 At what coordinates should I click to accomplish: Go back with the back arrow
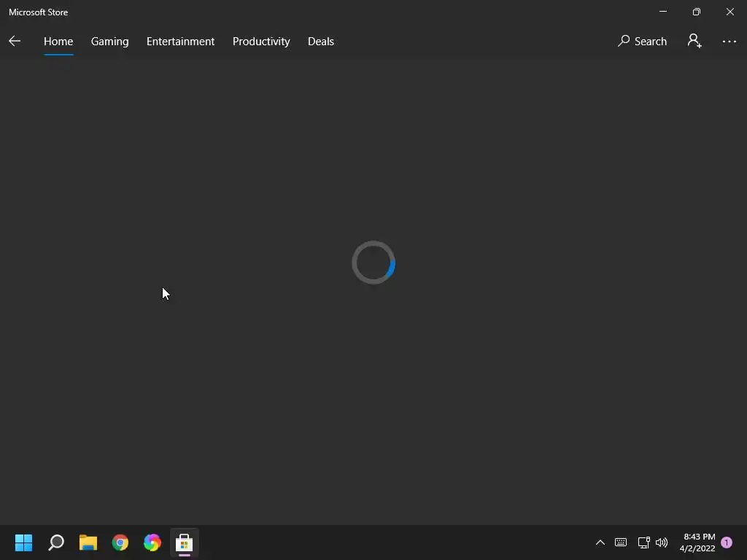click(15, 41)
